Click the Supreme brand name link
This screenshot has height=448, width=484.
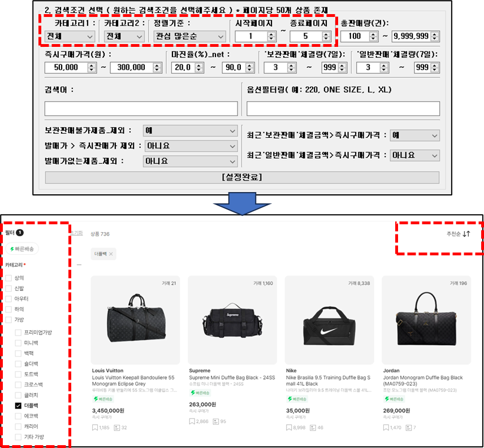tap(200, 371)
